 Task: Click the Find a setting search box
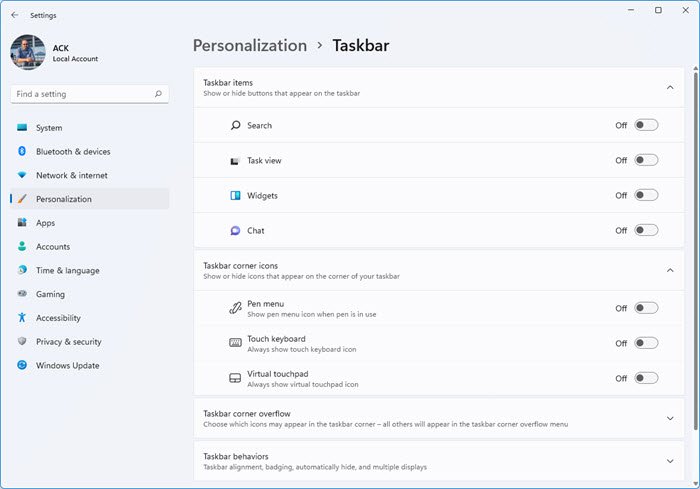82,94
